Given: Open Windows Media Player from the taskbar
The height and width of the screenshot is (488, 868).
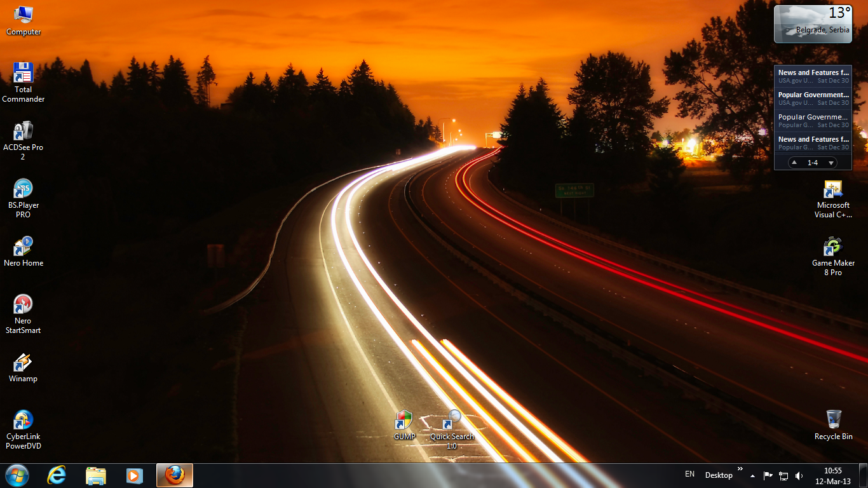Looking at the screenshot, I should coord(134,475).
